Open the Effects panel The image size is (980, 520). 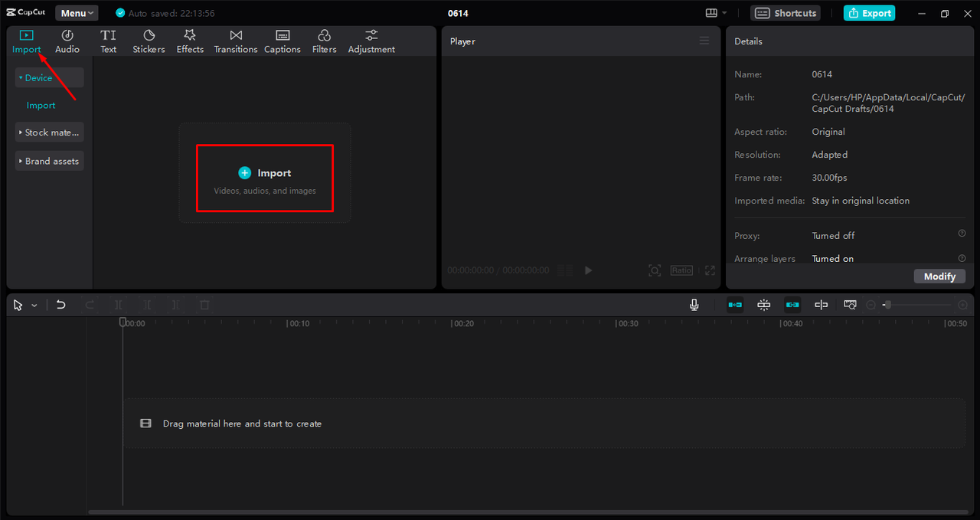[x=190, y=41]
